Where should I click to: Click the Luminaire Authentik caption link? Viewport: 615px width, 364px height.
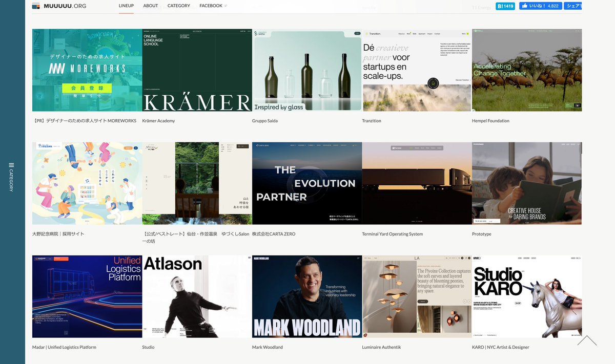click(381, 347)
